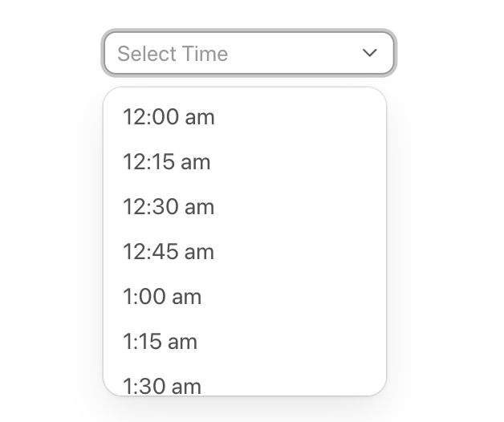Click the Select Time placeholder text
Viewport: 504px width, 422px height.
(173, 54)
